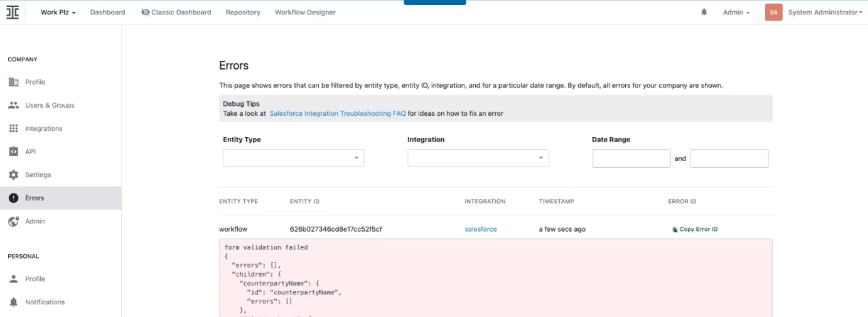This screenshot has width=868, height=317.
Task: Click the Integrations grid icon
Action: 14,128
